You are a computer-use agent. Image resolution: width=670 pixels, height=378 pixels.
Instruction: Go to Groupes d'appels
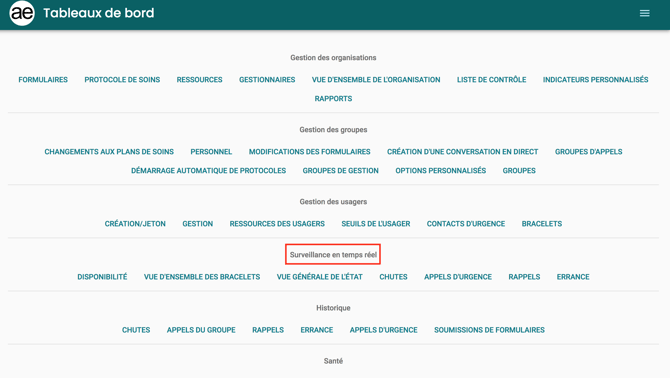click(588, 152)
